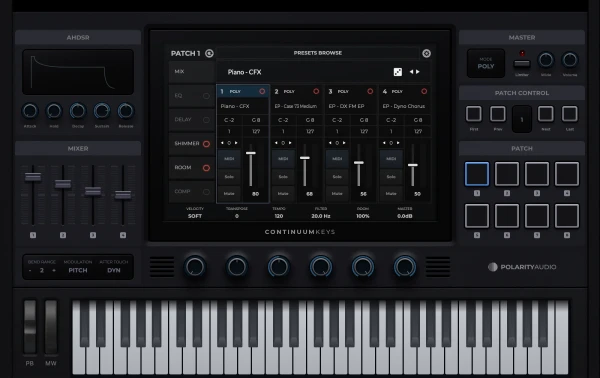
Task: Toggle the Delay effect on
Action: pos(206,120)
